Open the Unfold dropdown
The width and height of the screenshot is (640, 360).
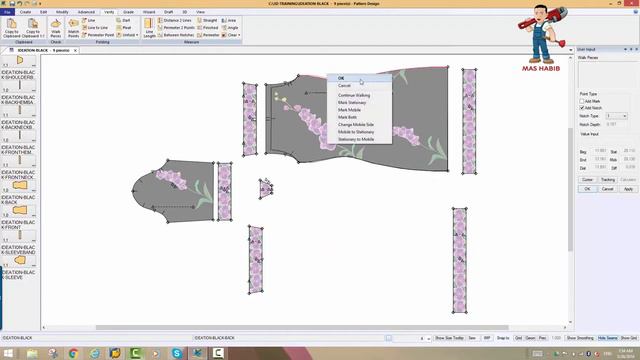coord(127,35)
